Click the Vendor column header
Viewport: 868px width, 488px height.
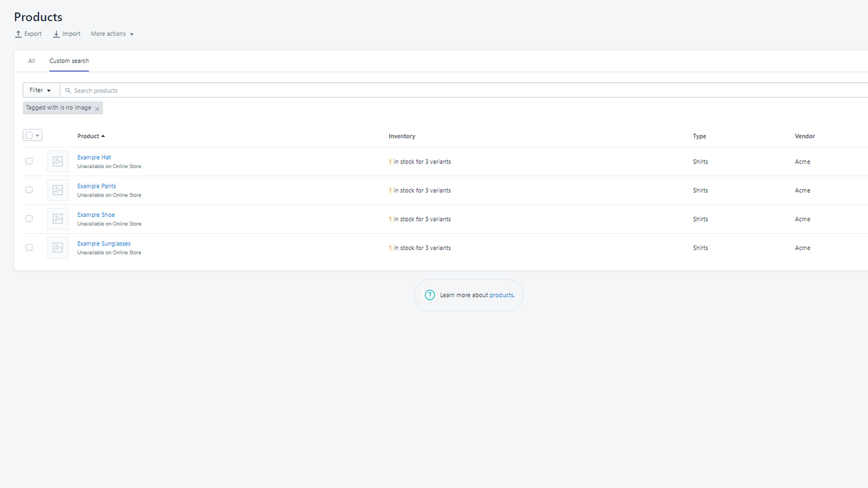(x=805, y=136)
